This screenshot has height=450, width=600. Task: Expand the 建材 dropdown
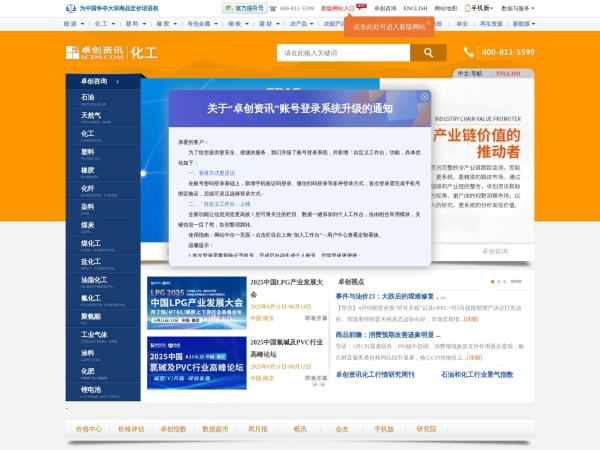pyautogui.click(x=269, y=24)
